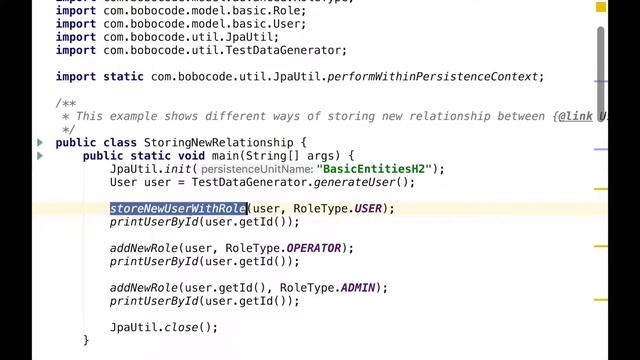Click import com.bobocode.model.basic.User line

point(181,24)
